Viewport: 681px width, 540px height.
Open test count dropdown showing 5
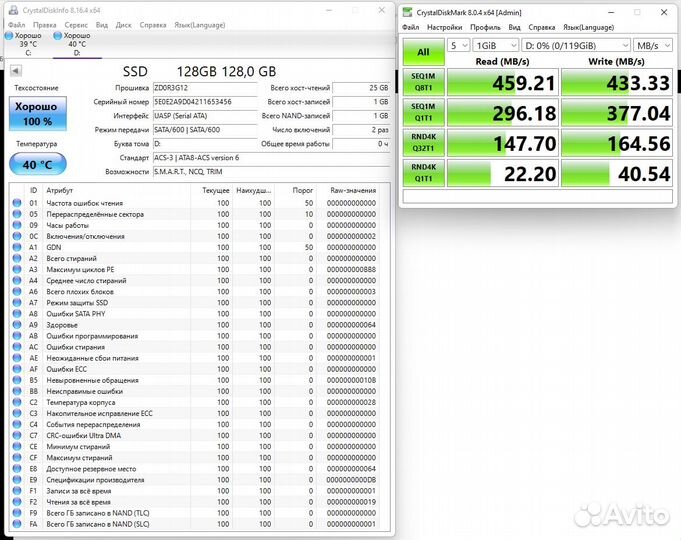pos(458,46)
